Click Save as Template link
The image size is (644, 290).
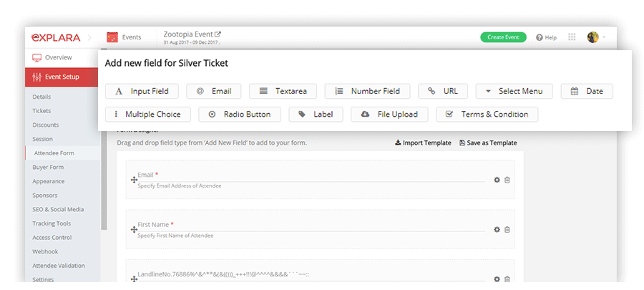488,143
